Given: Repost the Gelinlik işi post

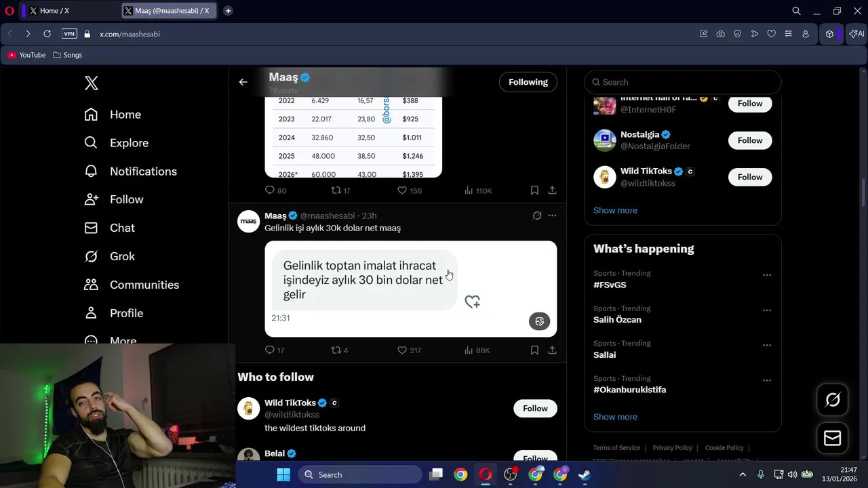Looking at the screenshot, I should [336, 350].
